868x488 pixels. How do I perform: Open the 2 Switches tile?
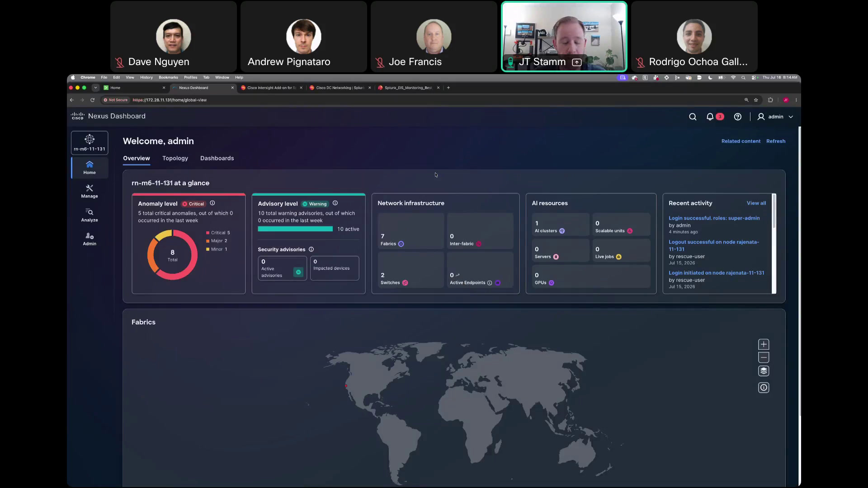411,270
